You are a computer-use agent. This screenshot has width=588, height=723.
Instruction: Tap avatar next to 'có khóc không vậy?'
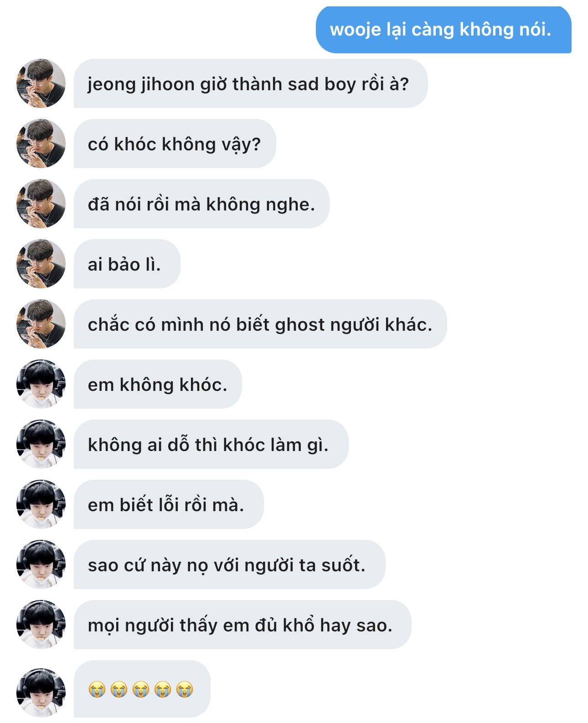pyautogui.click(x=41, y=144)
